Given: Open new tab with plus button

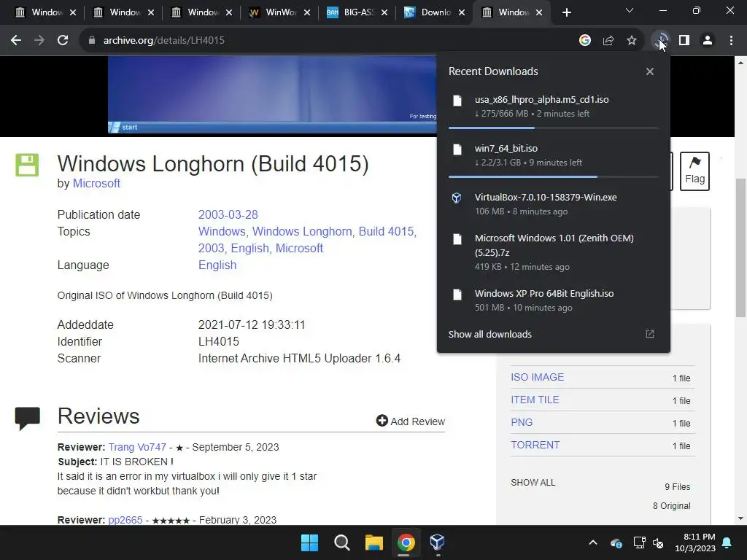Looking at the screenshot, I should [x=566, y=12].
